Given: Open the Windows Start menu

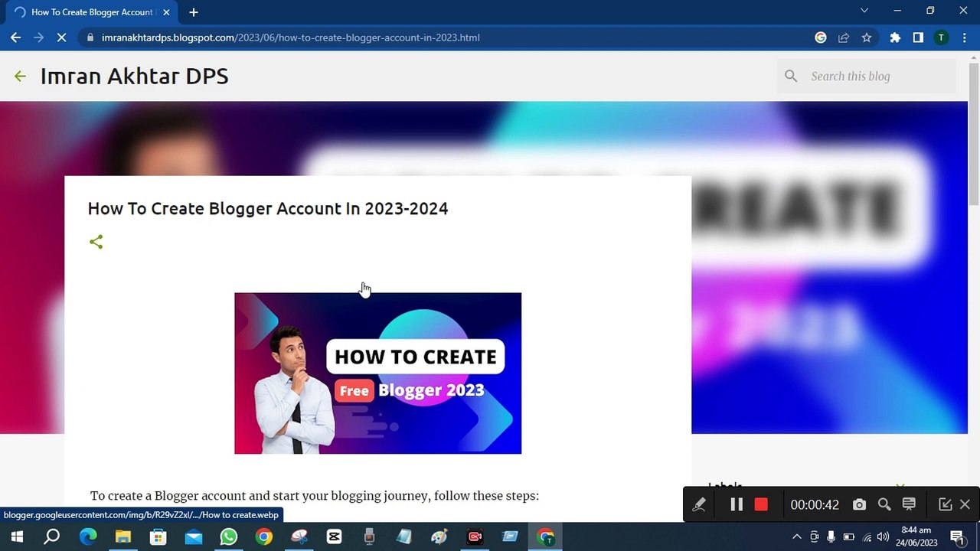Looking at the screenshot, I should 17,536.
